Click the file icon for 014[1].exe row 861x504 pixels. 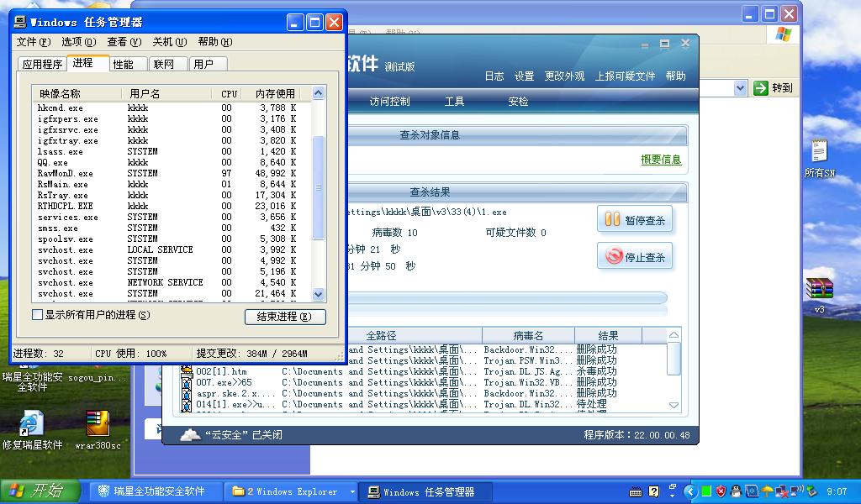pos(187,404)
